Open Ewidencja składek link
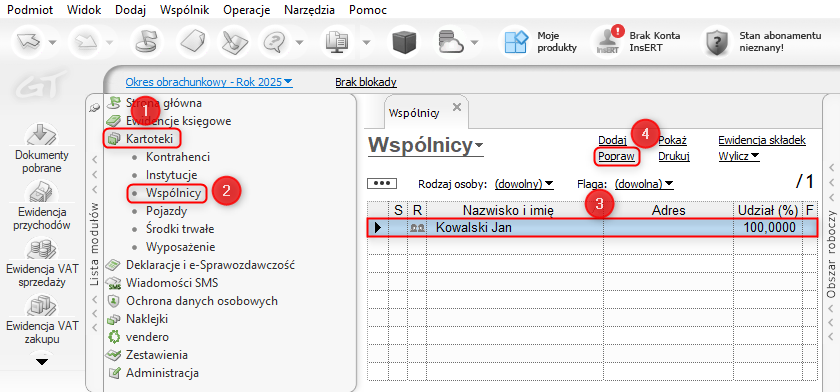The width and height of the screenshot is (840, 392). [762, 140]
